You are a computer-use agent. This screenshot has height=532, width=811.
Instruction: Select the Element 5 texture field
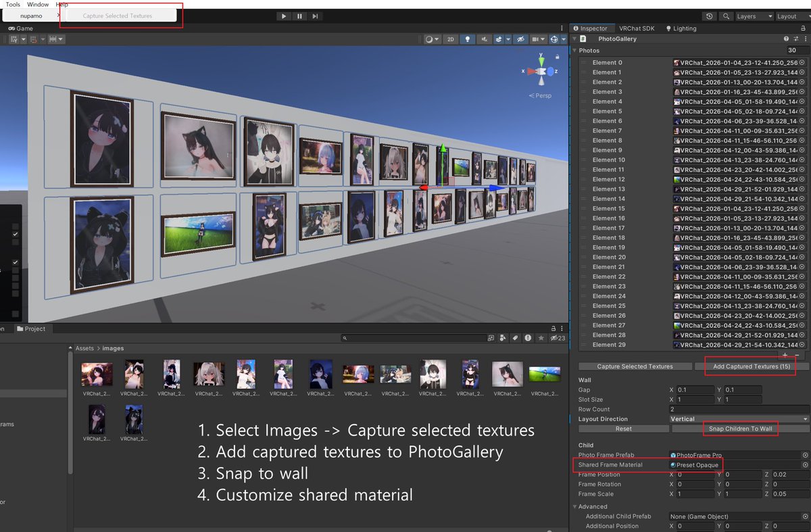(739, 111)
